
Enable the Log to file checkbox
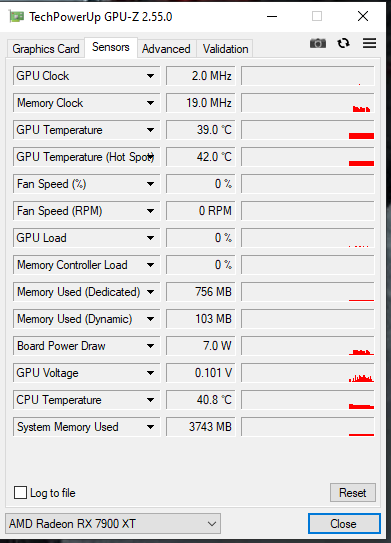coord(20,492)
